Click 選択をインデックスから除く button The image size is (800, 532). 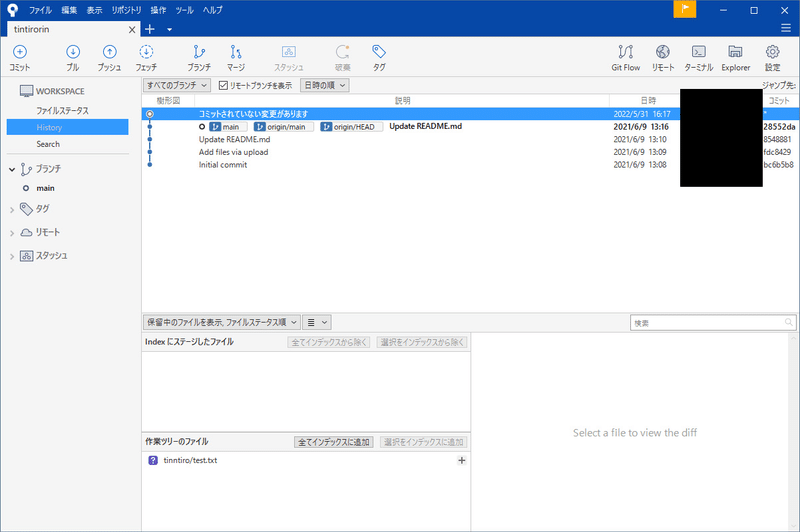click(422, 342)
